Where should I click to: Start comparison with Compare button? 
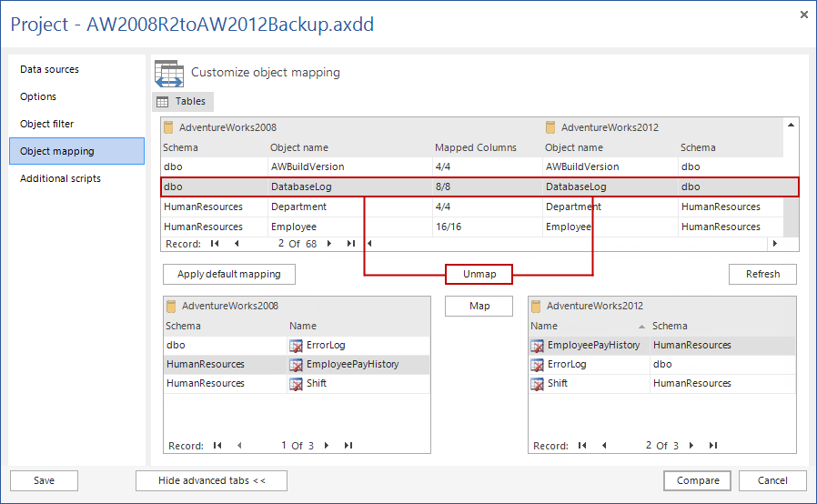tap(697, 480)
